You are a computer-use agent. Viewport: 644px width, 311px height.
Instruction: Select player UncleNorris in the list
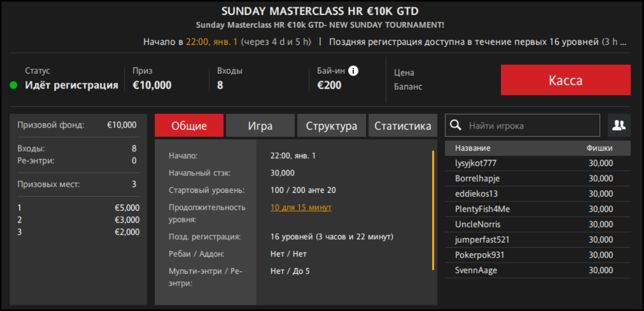tap(478, 224)
